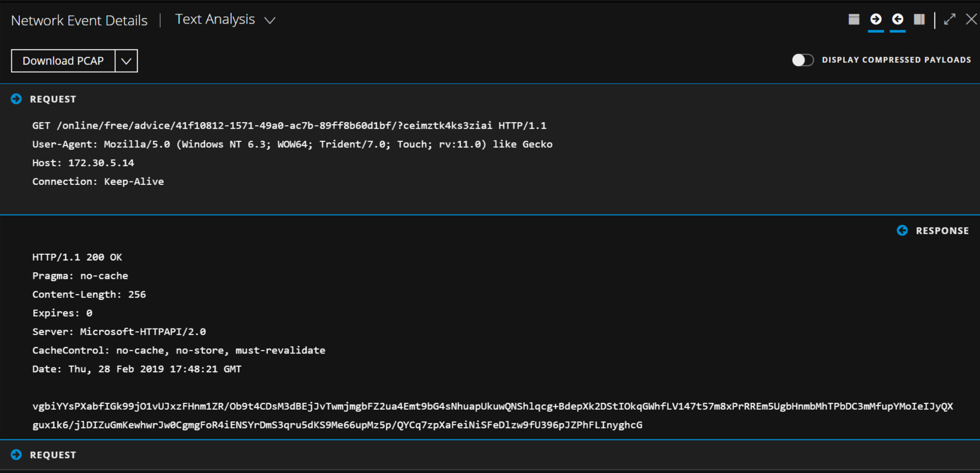This screenshot has height=473, width=980.
Task: Toggle the request filter arrow in top toolbar
Action: 876,19
